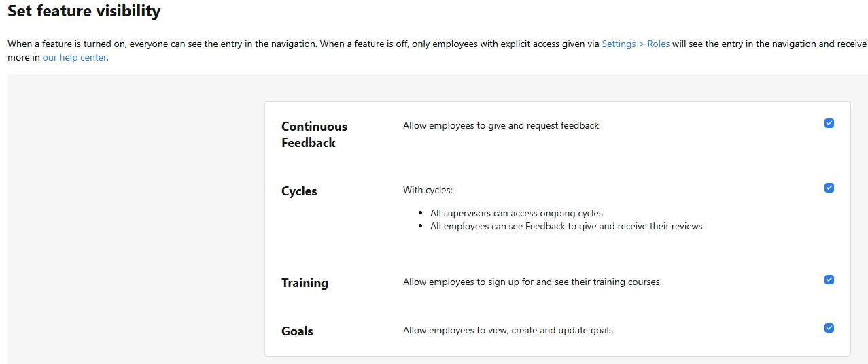Image resolution: width=868 pixels, height=364 pixels.
Task: Open the Settings > Roles link
Action: pyautogui.click(x=636, y=44)
